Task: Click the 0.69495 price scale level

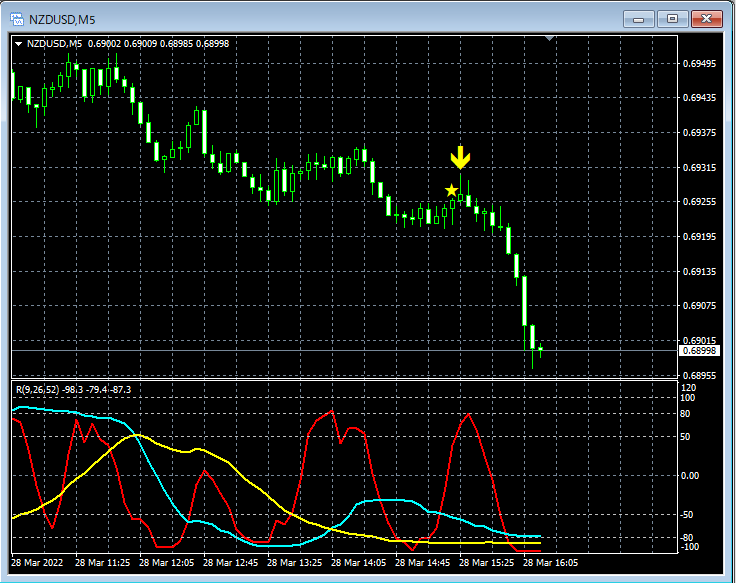Action: (698, 64)
